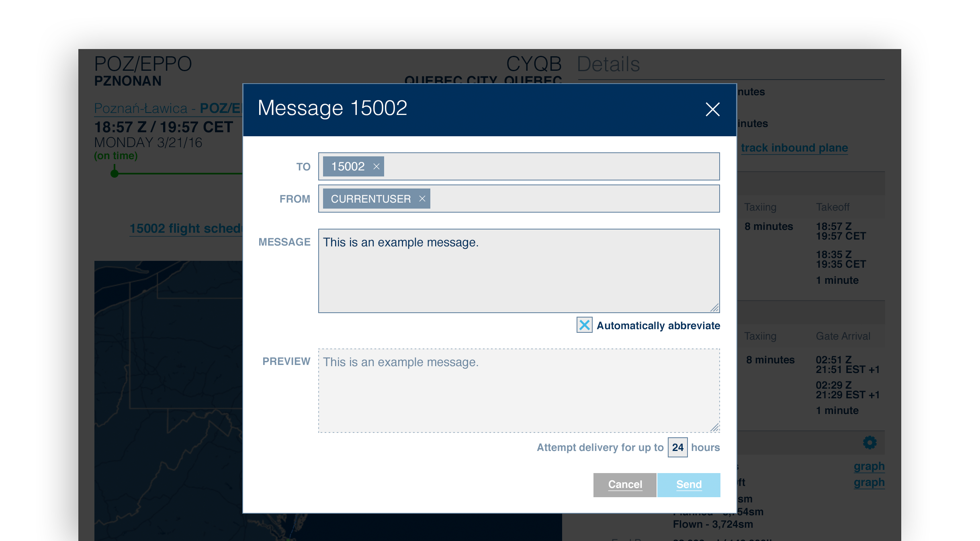
Task: Grab the MESSAGE textarea resize handle
Action: [714, 307]
